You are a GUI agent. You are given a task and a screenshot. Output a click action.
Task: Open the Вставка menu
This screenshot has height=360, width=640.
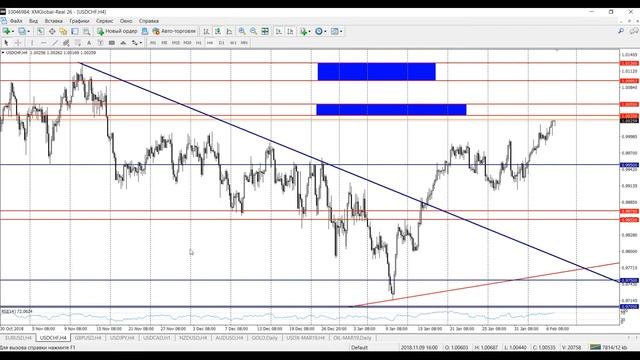tap(53, 21)
